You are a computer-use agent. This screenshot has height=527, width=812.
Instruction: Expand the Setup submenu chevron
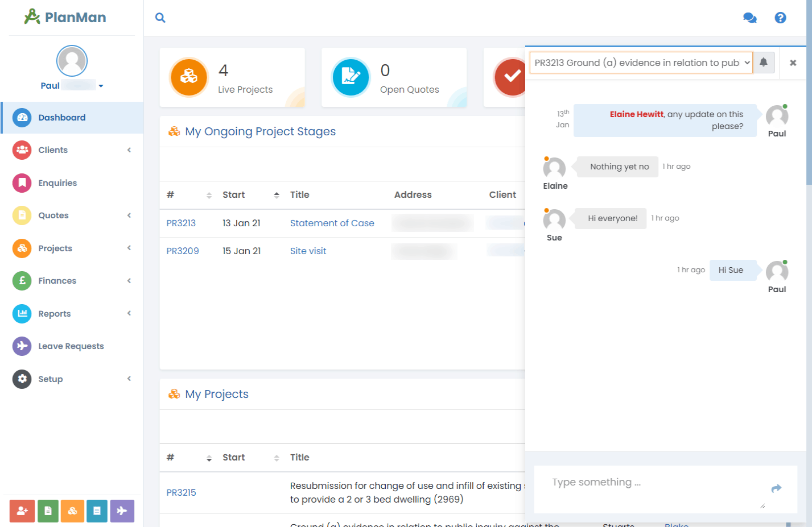pos(129,379)
